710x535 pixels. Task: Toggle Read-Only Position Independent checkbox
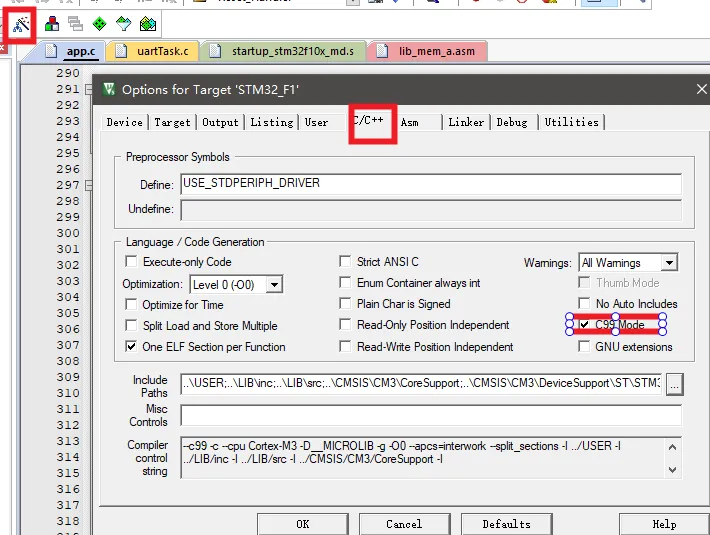(x=345, y=325)
